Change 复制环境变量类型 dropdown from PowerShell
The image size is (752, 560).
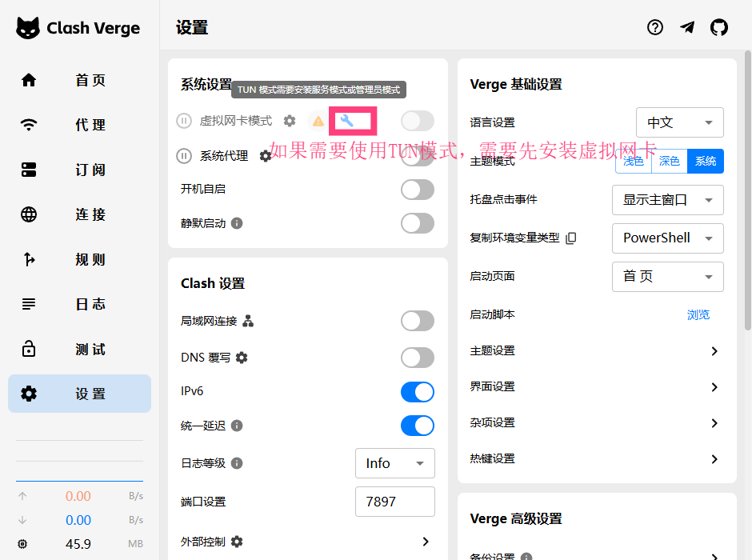tap(667, 238)
